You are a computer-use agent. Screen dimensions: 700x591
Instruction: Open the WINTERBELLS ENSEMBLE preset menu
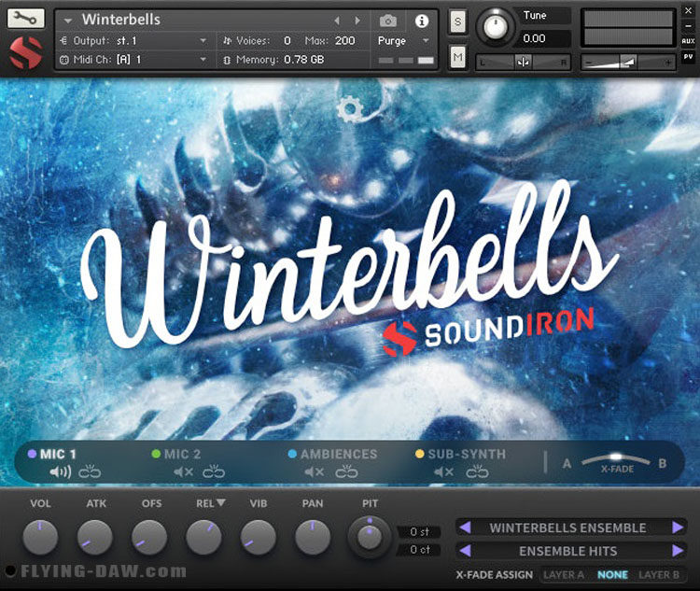[x=567, y=528]
